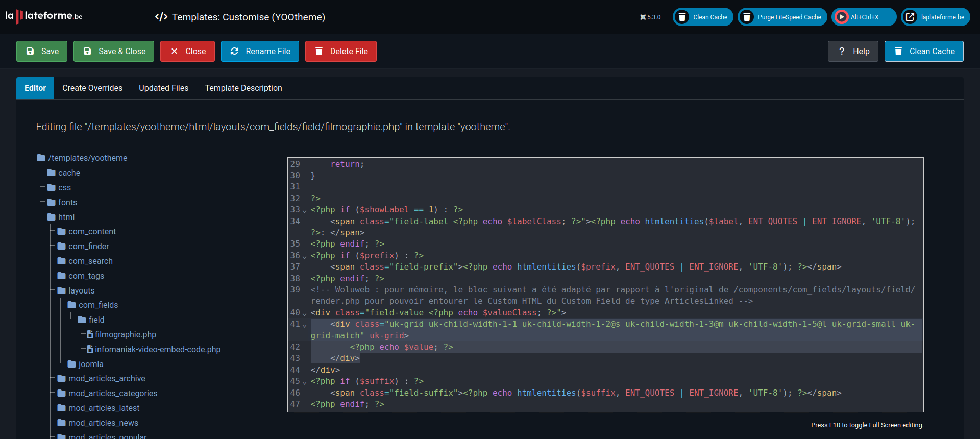Click the Save & Close button
This screenshot has width=980, height=439.
click(x=114, y=51)
